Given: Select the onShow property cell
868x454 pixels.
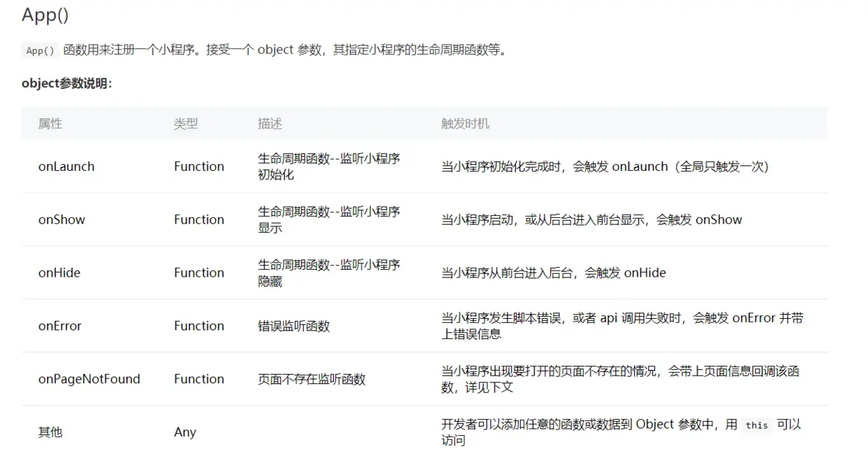Looking at the screenshot, I should pyautogui.click(x=62, y=220).
